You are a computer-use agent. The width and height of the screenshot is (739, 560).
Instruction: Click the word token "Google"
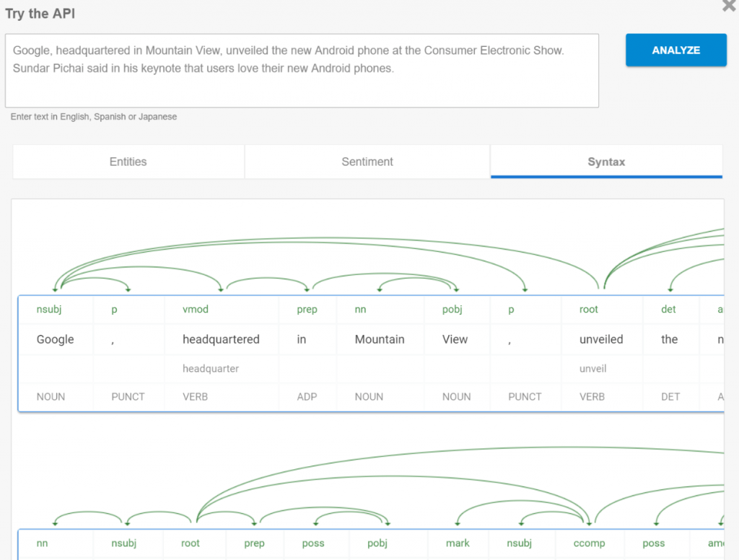click(56, 339)
